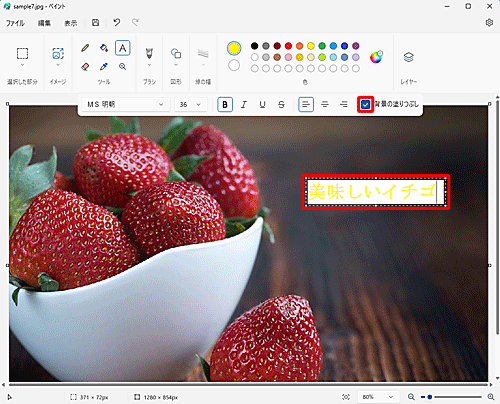Click the first empty custom color slot
The height and width of the screenshot is (404, 500).
coord(255,68)
